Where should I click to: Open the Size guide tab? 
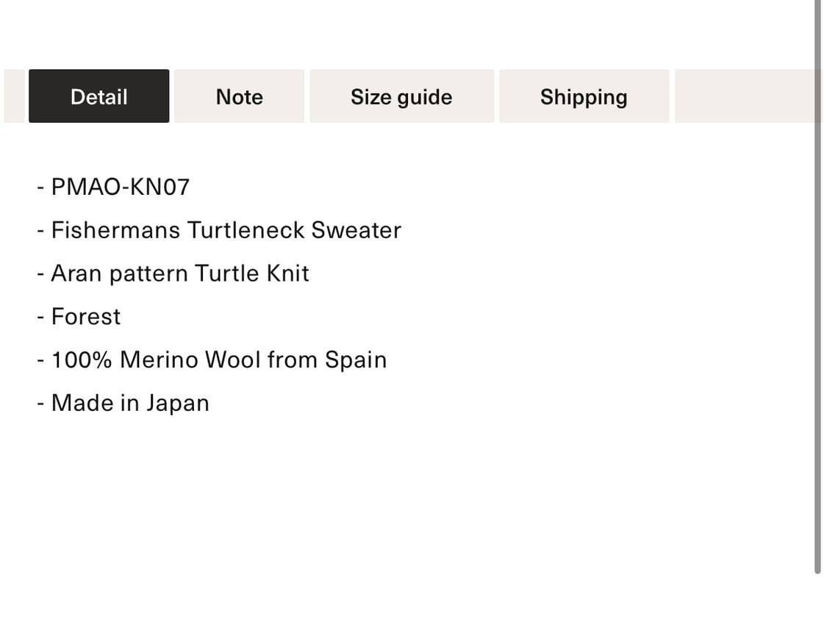click(x=401, y=96)
